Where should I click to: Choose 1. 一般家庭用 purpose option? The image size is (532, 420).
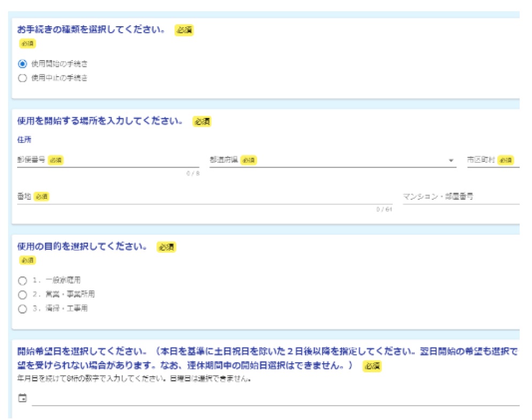tap(23, 280)
